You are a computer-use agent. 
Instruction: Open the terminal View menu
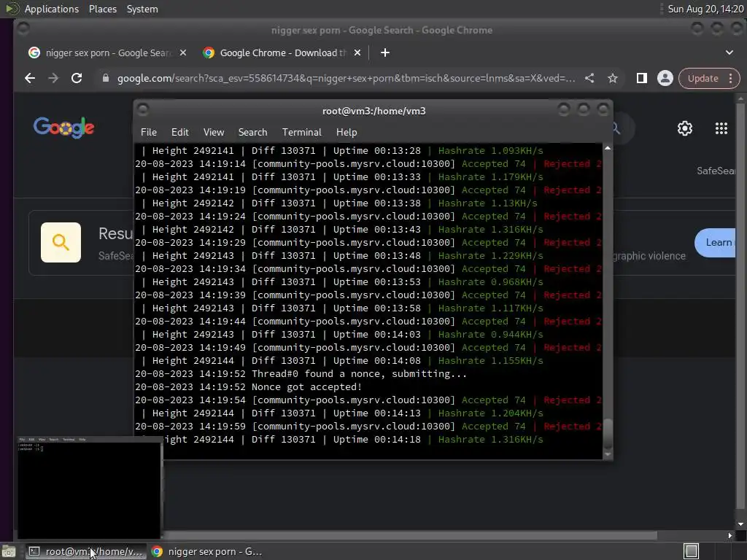214,133
